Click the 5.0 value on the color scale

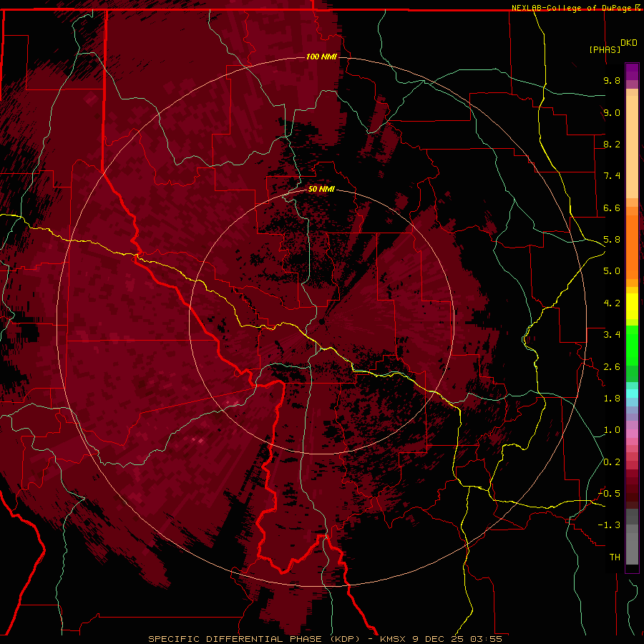tap(612, 271)
